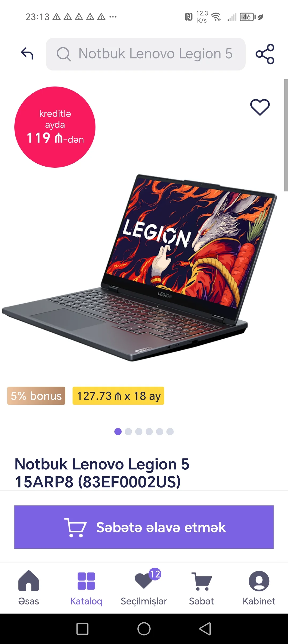The width and height of the screenshot is (288, 644).
Task: Jump to the last carousel dot
Action: 170,431
